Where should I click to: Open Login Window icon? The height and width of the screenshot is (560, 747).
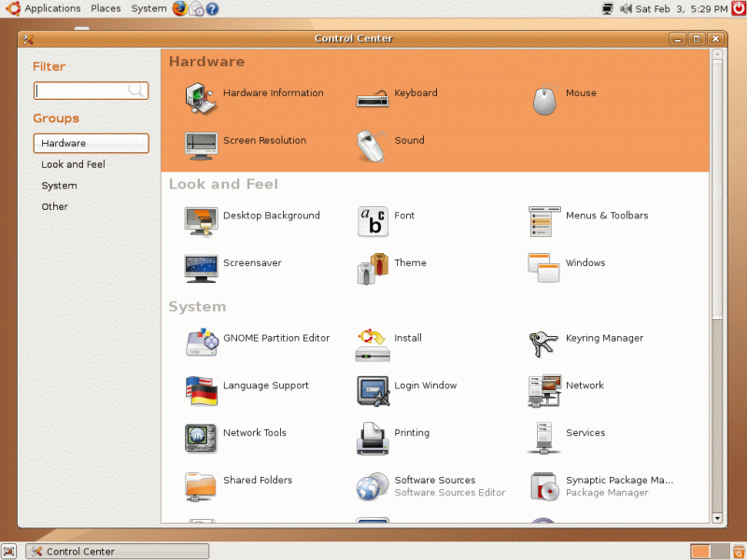(373, 391)
